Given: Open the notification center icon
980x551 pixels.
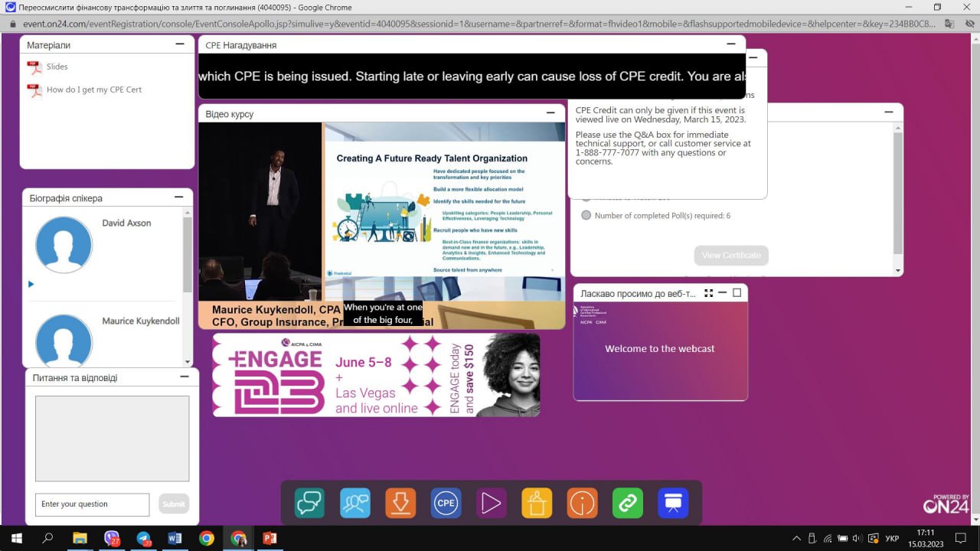Looking at the screenshot, I should coord(961,538).
